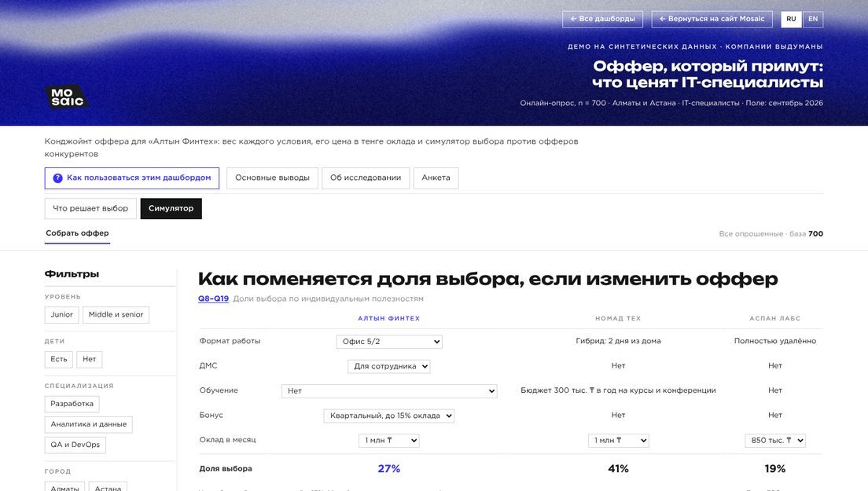Open 'Формат работы' dropdown set to Офис 5/2
868x491 pixels.
(x=389, y=342)
